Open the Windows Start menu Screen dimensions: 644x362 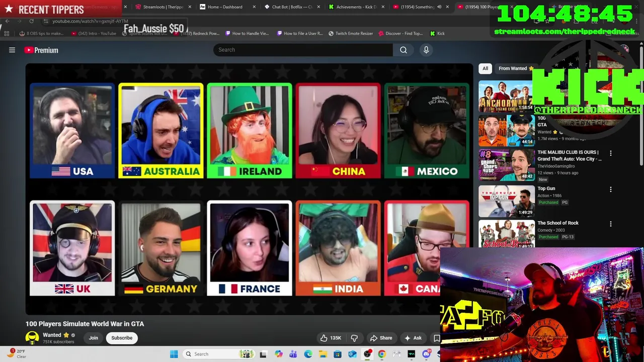[174, 354]
